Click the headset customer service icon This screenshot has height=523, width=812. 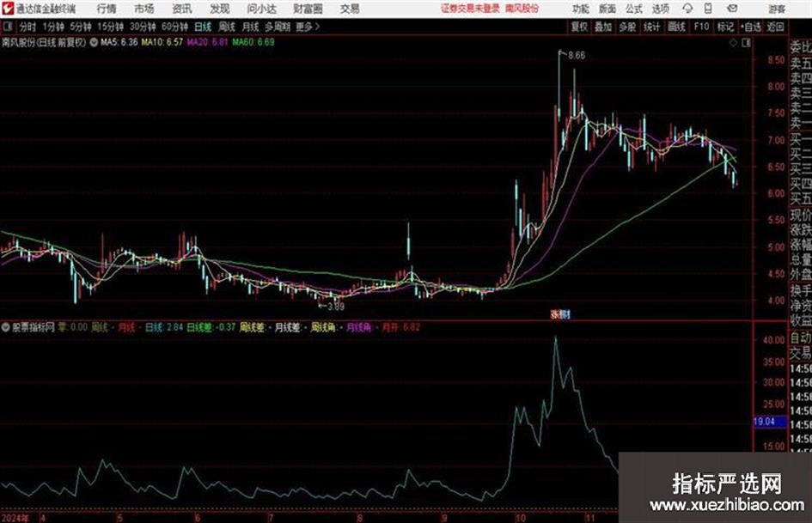click(687, 9)
